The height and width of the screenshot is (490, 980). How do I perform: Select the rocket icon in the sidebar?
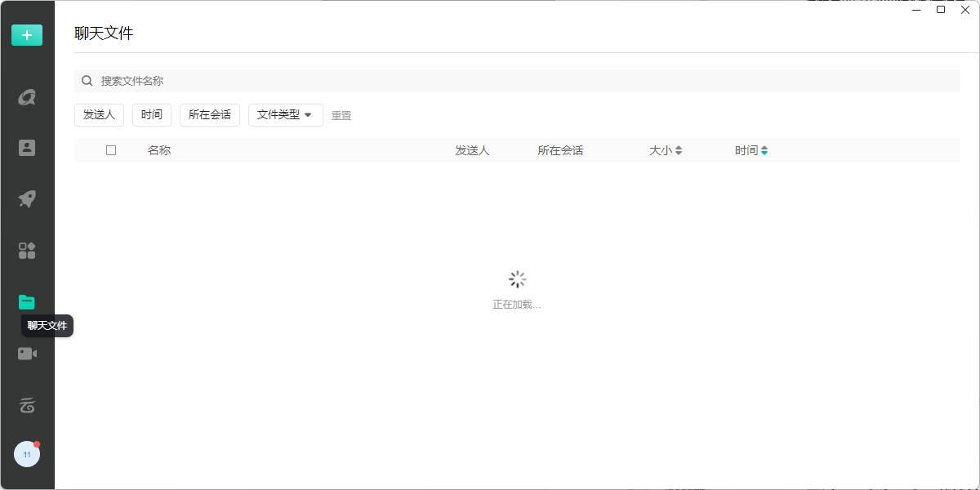27,198
